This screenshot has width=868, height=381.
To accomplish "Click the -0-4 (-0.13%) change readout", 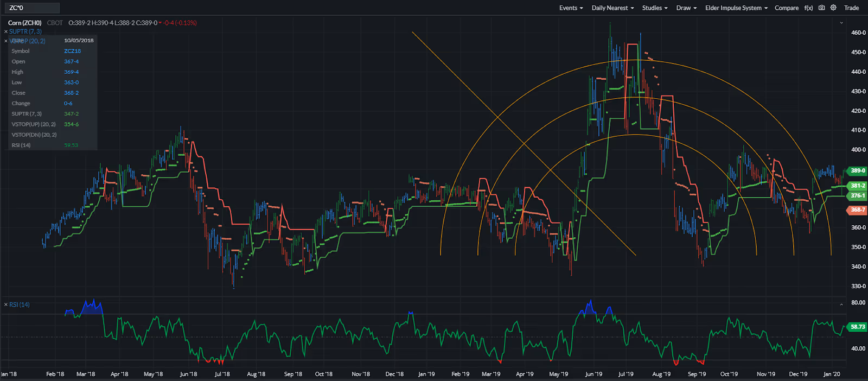I will point(180,23).
